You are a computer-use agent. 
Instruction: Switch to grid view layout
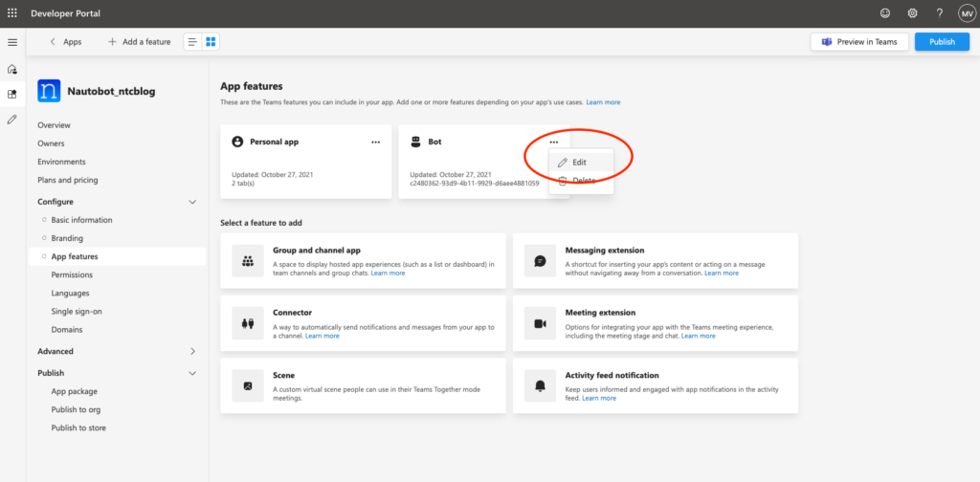(211, 42)
